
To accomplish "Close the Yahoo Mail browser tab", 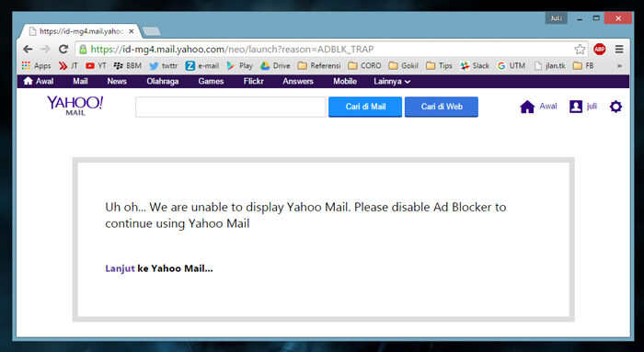I will [131, 31].
